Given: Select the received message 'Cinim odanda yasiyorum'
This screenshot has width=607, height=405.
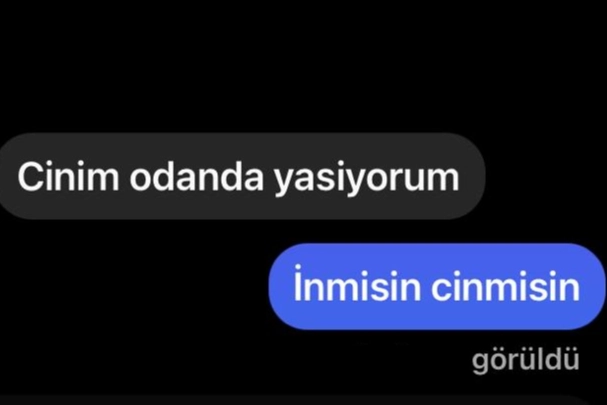Looking at the screenshot, I should point(242,176).
